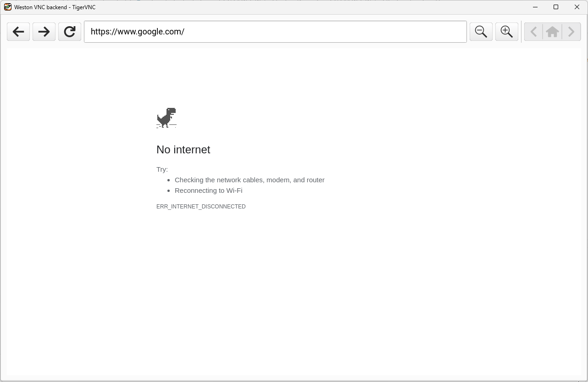Image resolution: width=588 pixels, height=382 pixels.
Task: Click "Checking the network cables, modem, and router"
Action: (x=250, y=180)
